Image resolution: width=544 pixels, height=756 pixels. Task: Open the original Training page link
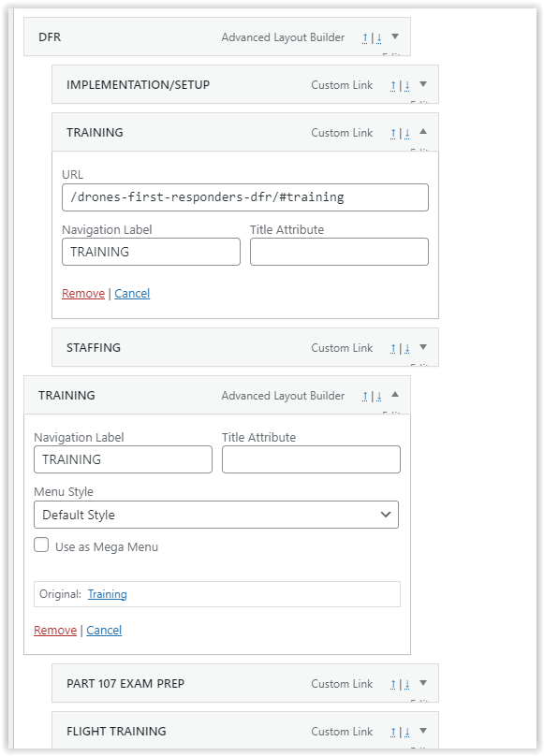tap(107, 594)
